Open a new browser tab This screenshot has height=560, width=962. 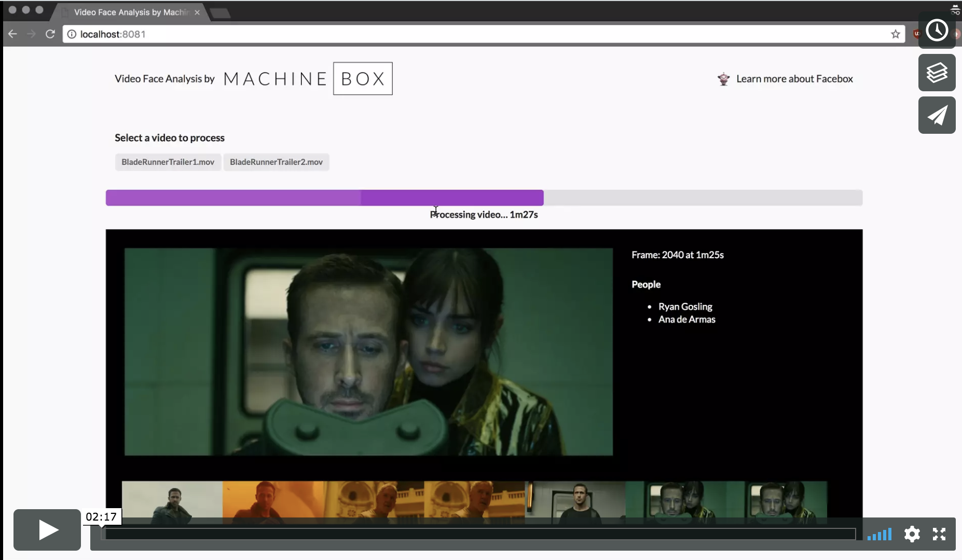coord(220,13)
